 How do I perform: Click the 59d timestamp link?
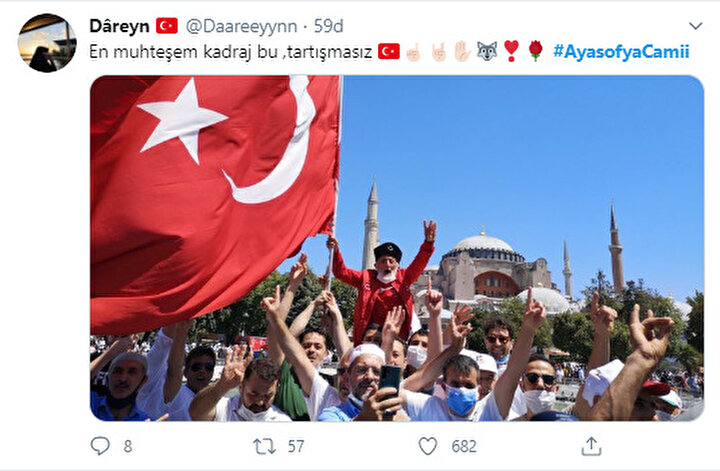[x=328, y=26]
